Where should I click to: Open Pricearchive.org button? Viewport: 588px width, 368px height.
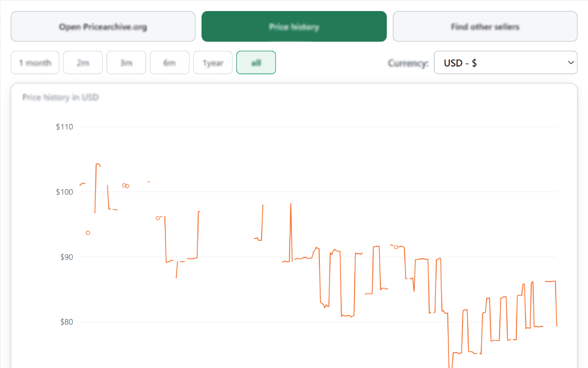pyautogui.click(x=103, y=27)
